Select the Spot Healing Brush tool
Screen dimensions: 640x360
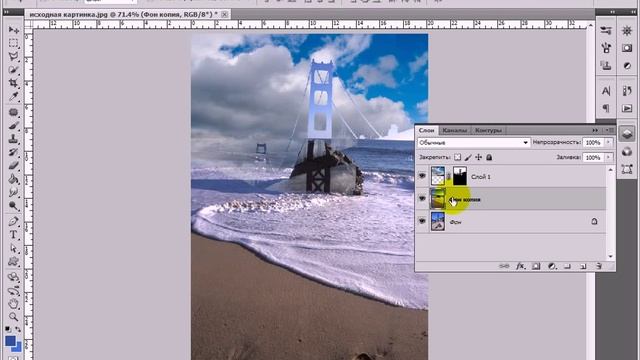(13, 112)
